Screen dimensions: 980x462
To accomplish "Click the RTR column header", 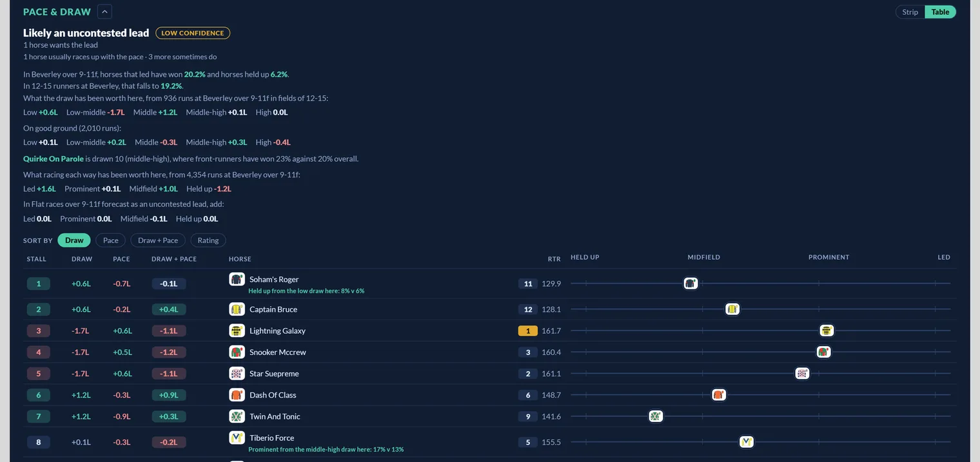I will (554, 258).
